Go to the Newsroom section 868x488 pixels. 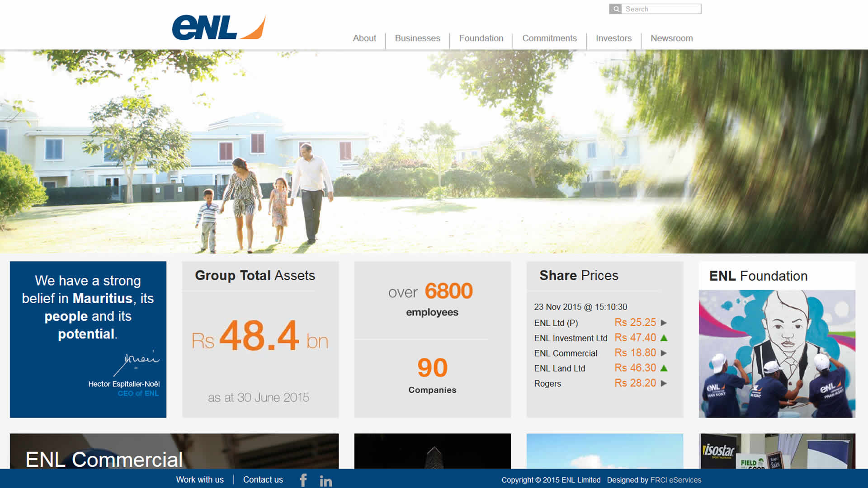point(671,38)
